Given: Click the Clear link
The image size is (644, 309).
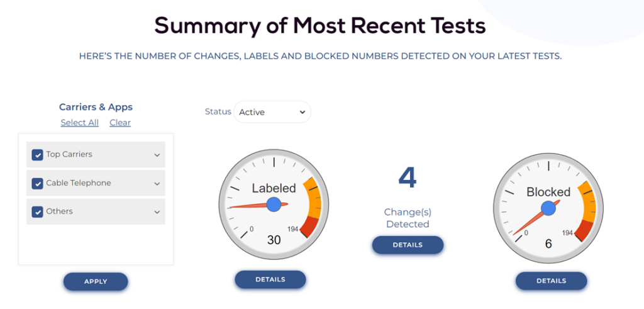Looking at the screenshot, I should (x=120, y=123).
